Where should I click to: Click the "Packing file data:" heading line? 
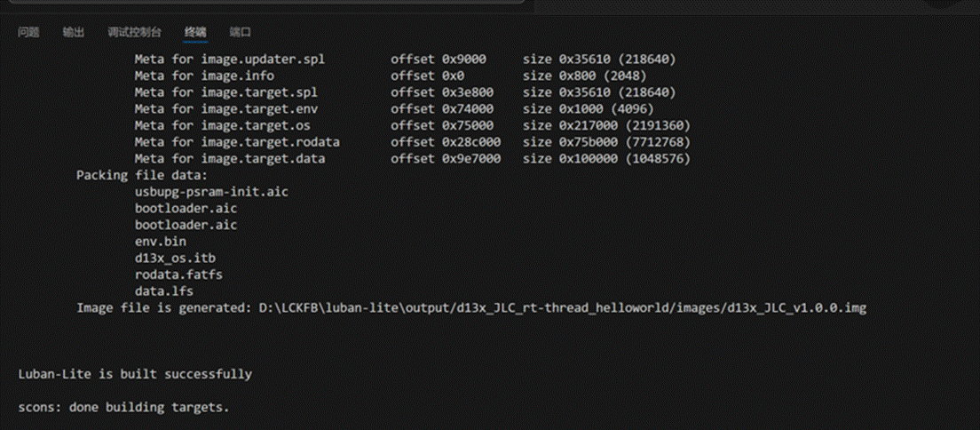[141, 175]
